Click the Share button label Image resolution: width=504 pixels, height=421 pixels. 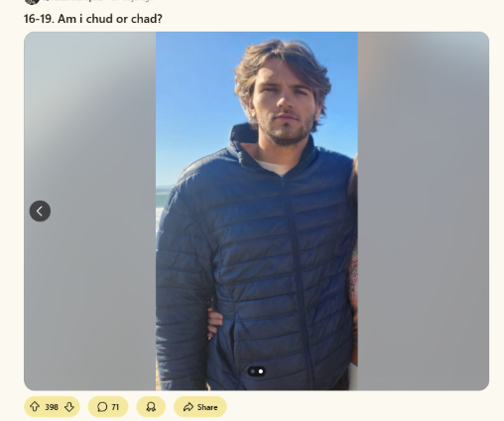point(207,407)
